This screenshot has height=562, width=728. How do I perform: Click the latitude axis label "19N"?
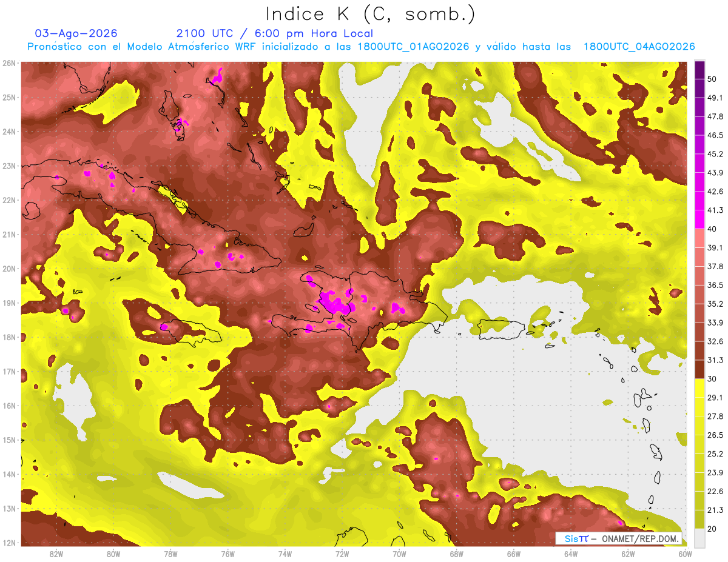click(x=9, y=303)
